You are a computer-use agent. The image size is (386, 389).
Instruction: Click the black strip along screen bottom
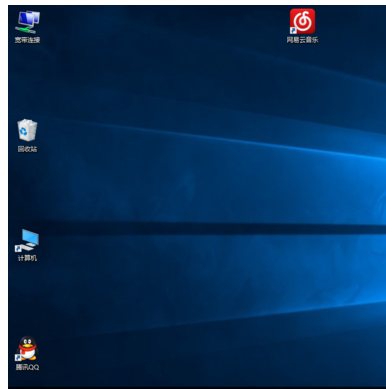pos(197,388)
